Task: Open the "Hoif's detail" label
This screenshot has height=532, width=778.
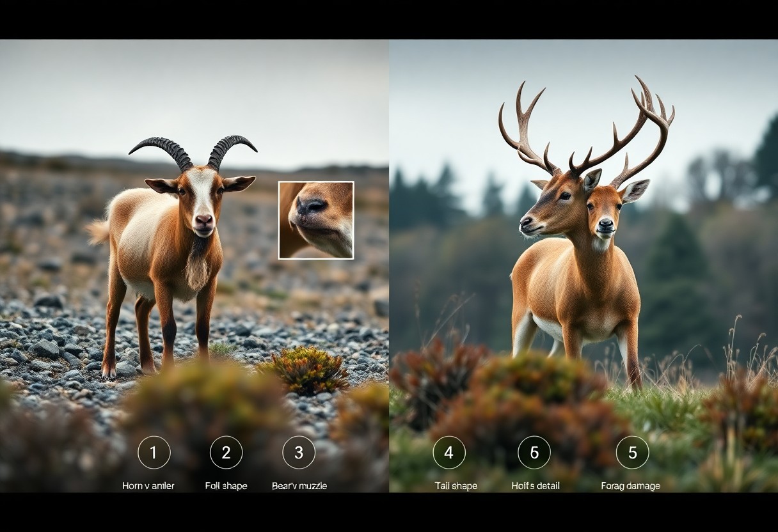Action: pyautogui.click(x=535, y=486)
